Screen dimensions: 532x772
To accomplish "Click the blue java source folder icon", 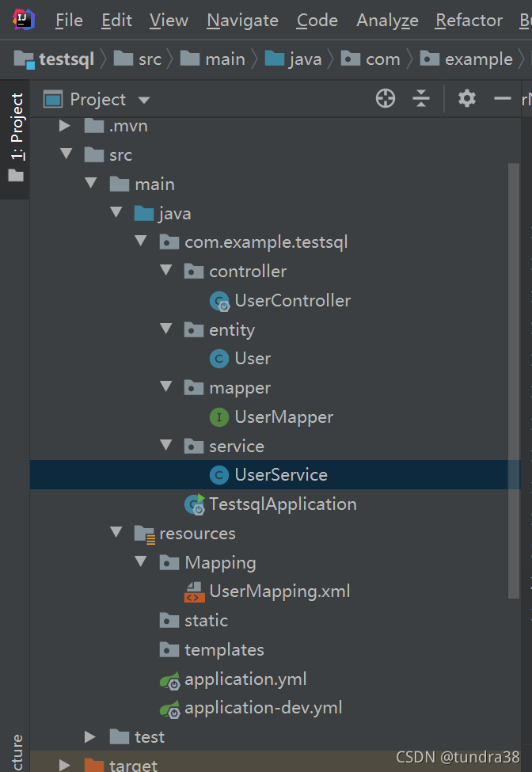I will click(x=144, y=213).
